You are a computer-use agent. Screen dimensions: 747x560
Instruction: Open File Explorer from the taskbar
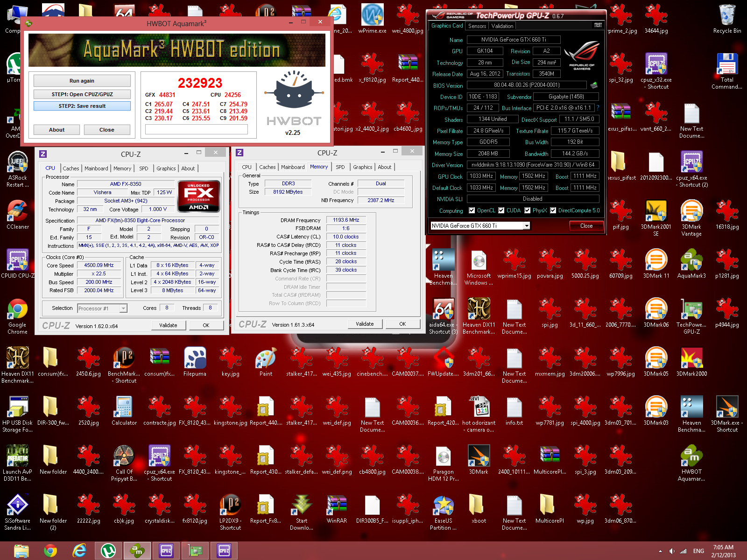21,551
